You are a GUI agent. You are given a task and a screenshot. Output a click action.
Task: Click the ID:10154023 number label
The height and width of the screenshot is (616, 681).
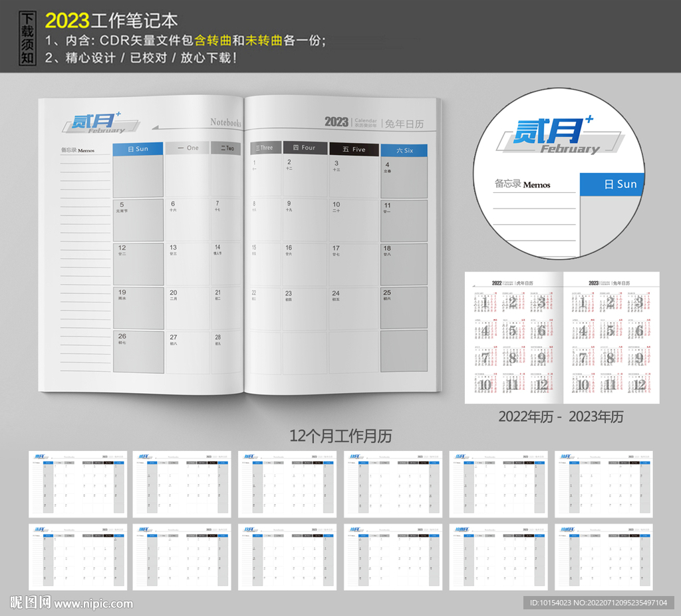(599, 603)
